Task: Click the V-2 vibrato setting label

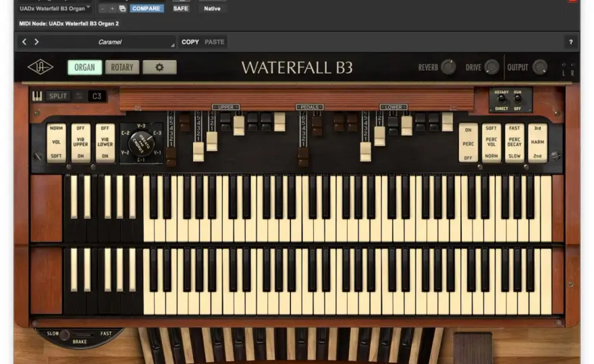Action: tap(125, 152)
